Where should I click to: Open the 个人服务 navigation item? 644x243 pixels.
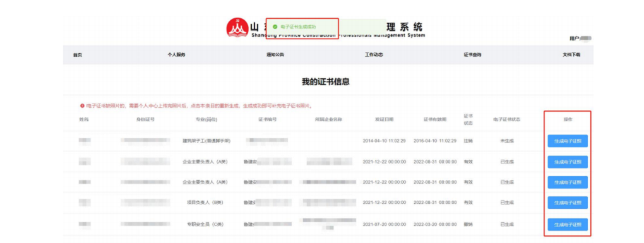tap(177, 55)
